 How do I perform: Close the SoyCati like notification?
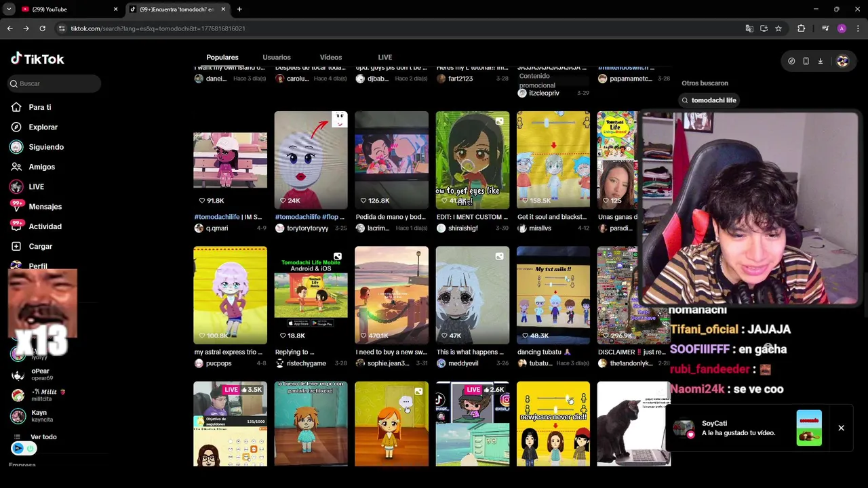coord(841,428)
